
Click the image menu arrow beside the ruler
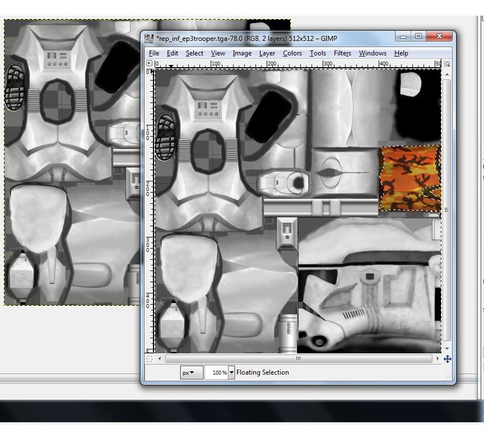pyautogui.click(x=149, y=63)
